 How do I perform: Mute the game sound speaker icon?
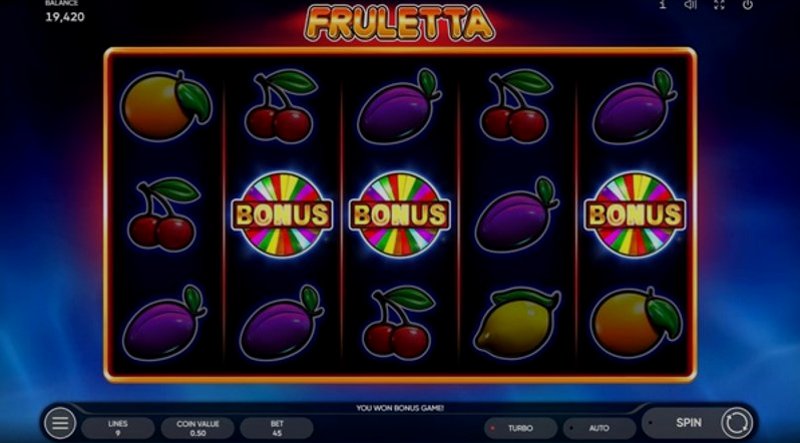[x=690, y=5]
